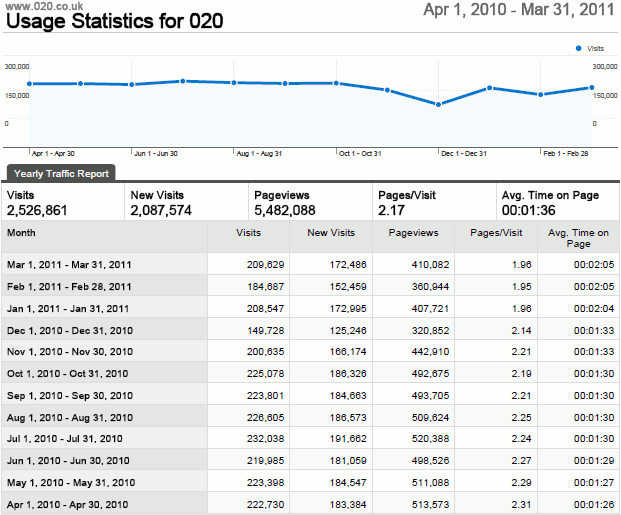Click the May 2010 Pages/Visit value 2.29
621x515 pixels.
[521, 483]
